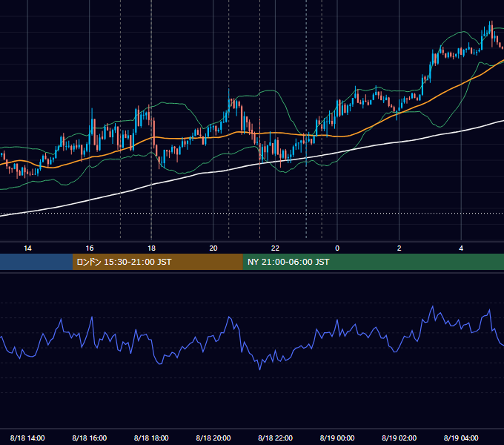Click the 8/19 02:00 date label
Viewport: 504px width, 445px height.
point(399,438)
